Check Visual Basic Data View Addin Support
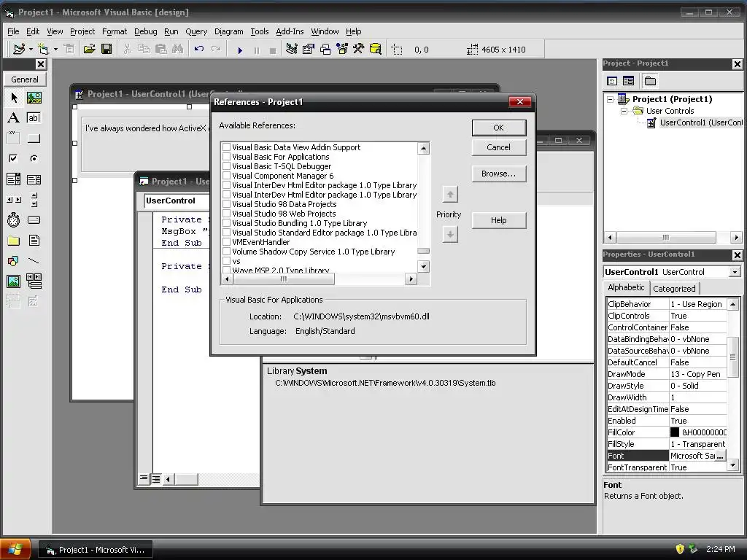The image size is (747, 560). click(227, 147)
